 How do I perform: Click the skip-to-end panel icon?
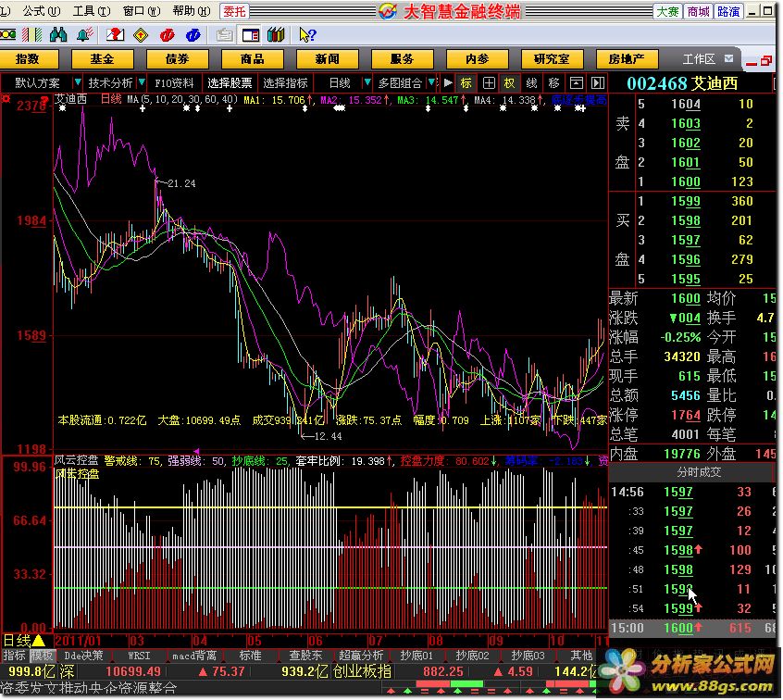click(x=597, y=83)
